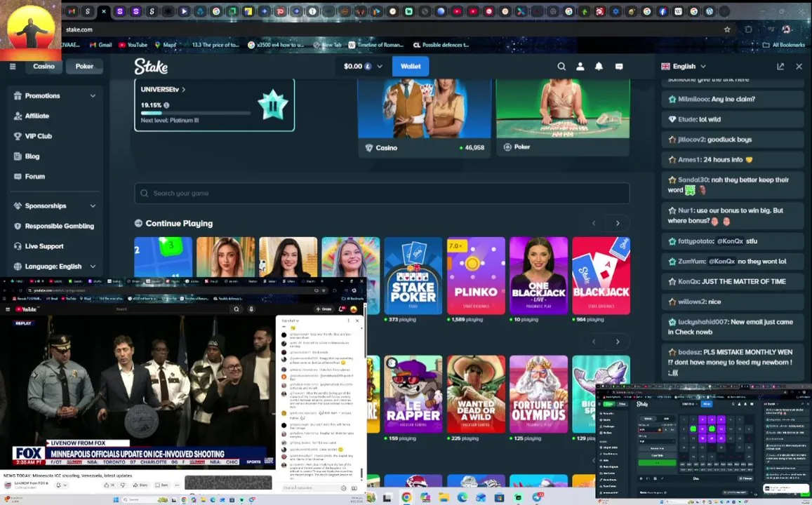Open the One Blackjack Live game
Screen dimensions: 812x505
538,276
